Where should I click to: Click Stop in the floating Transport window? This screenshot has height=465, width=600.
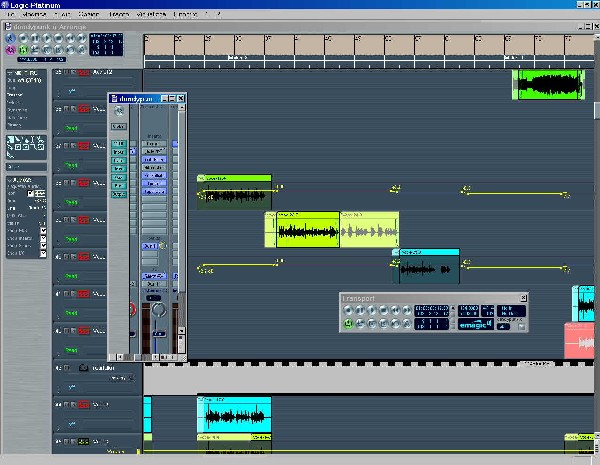coord(383,310)
